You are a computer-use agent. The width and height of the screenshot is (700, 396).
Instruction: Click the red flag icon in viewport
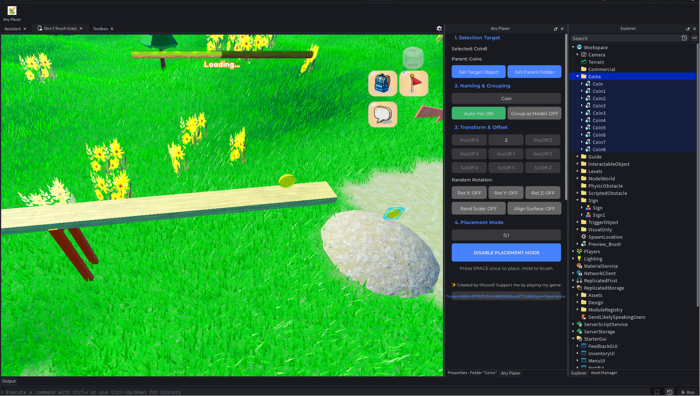pos(414,83)
